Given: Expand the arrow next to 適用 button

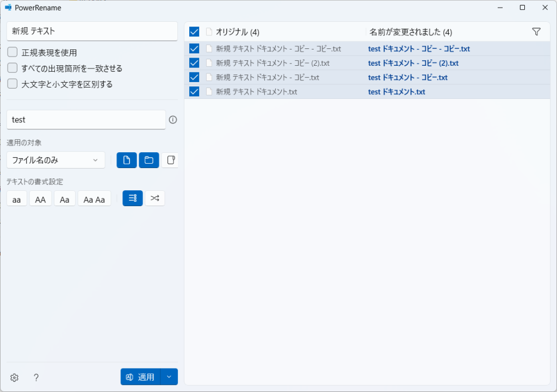Looking at the screenshot, I should tap(170, 377).
